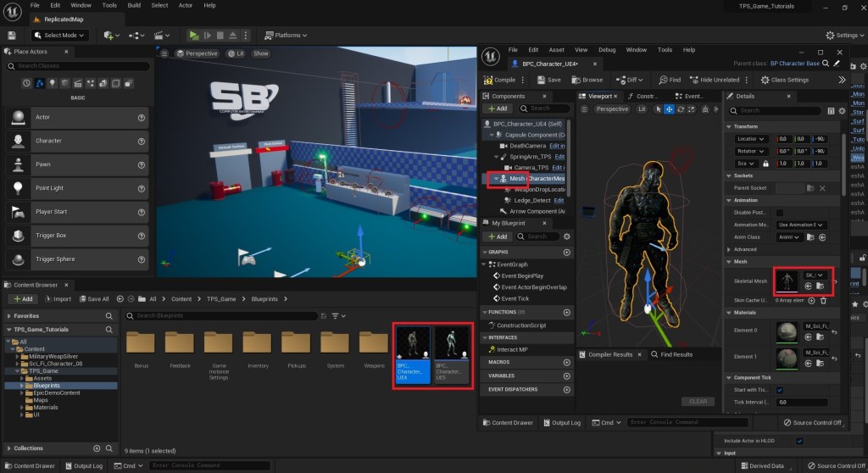This screenshot has width=868, height=473.
Task: Open the Animation Mode dropdown
Action: tap(801, 225)
